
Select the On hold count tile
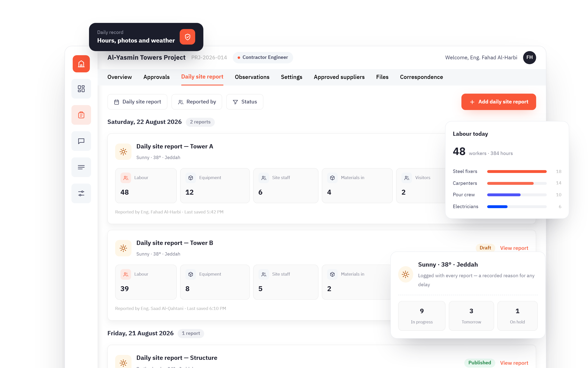[517, 316]
